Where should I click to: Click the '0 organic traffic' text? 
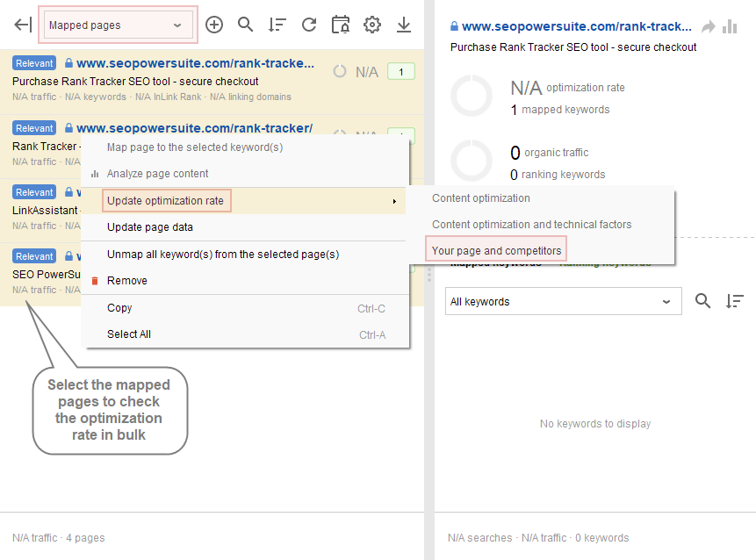tap(549, 153)
